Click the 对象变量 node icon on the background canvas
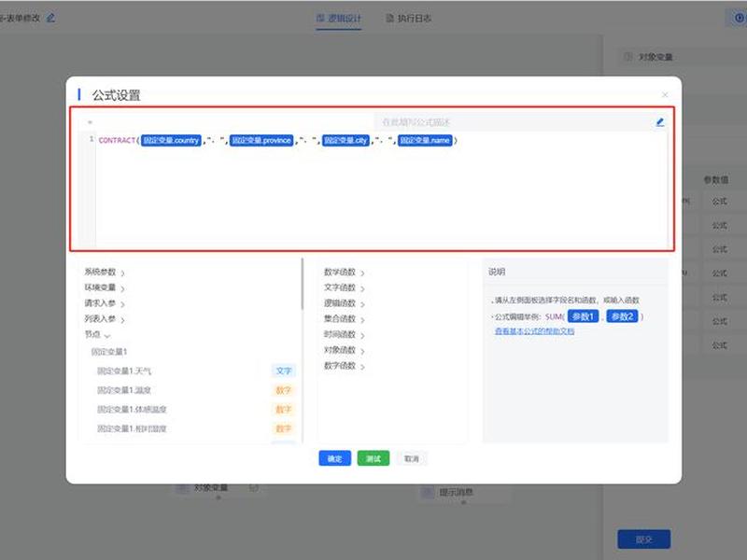The image size is (747, 560). tap(182, 488)
